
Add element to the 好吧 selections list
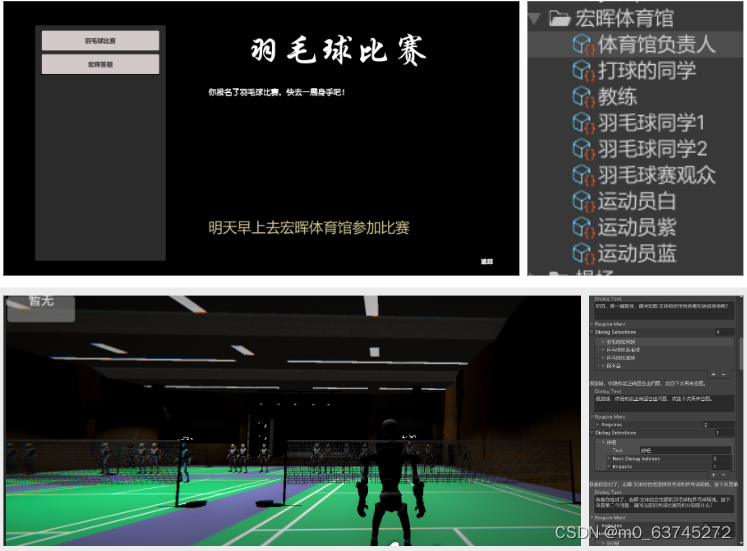pos(713,475)
